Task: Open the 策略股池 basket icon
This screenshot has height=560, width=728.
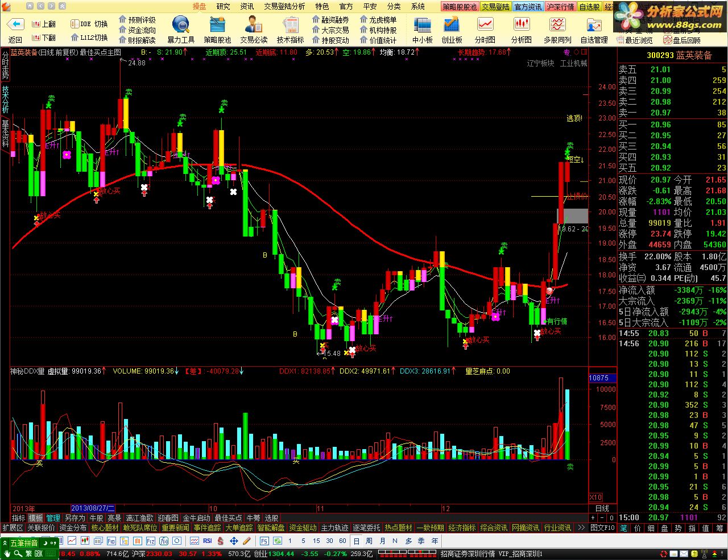Action: click(x=217, y=25)
